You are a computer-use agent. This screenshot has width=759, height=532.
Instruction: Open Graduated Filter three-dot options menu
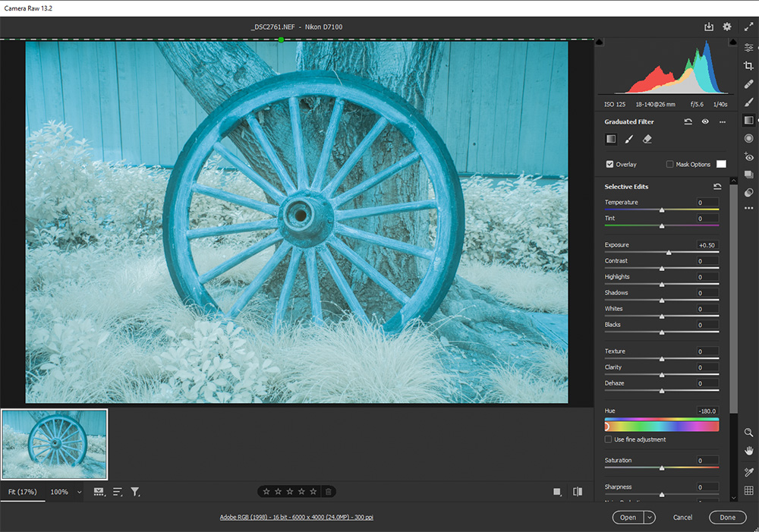point(723,121)
